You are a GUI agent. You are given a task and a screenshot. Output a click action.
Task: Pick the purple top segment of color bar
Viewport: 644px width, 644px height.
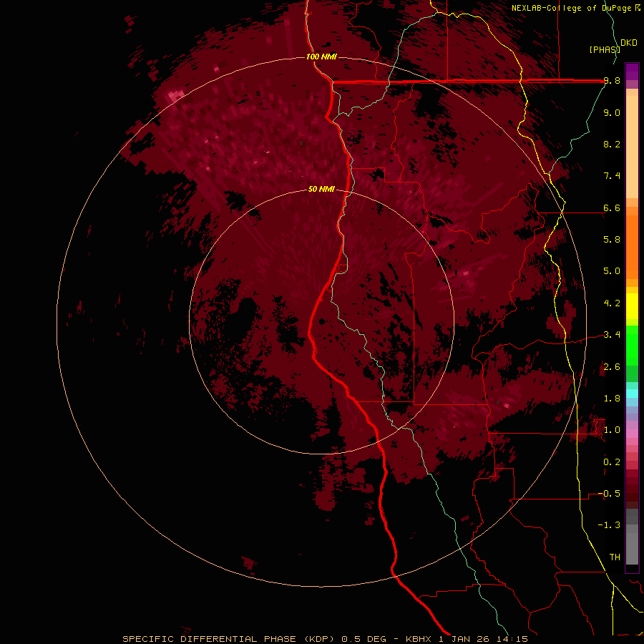click(632, 72)
